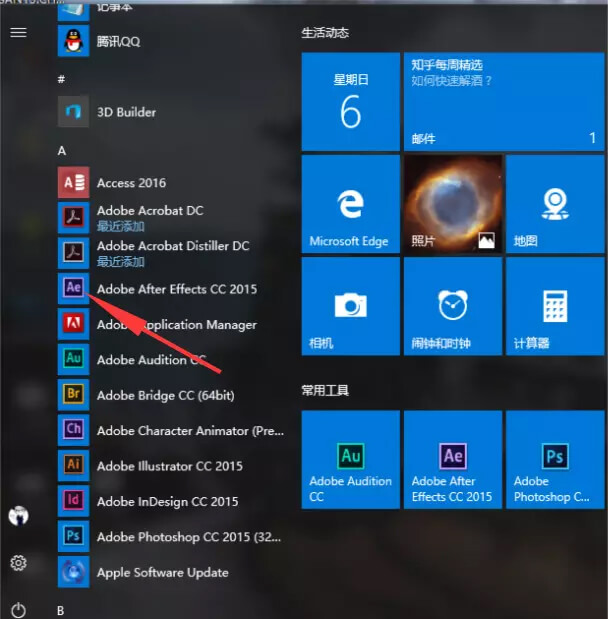Click 'Adobe Illustrator CC 2015' label
The height and width of the screenshot is (619, 608).
click(170, 466)
